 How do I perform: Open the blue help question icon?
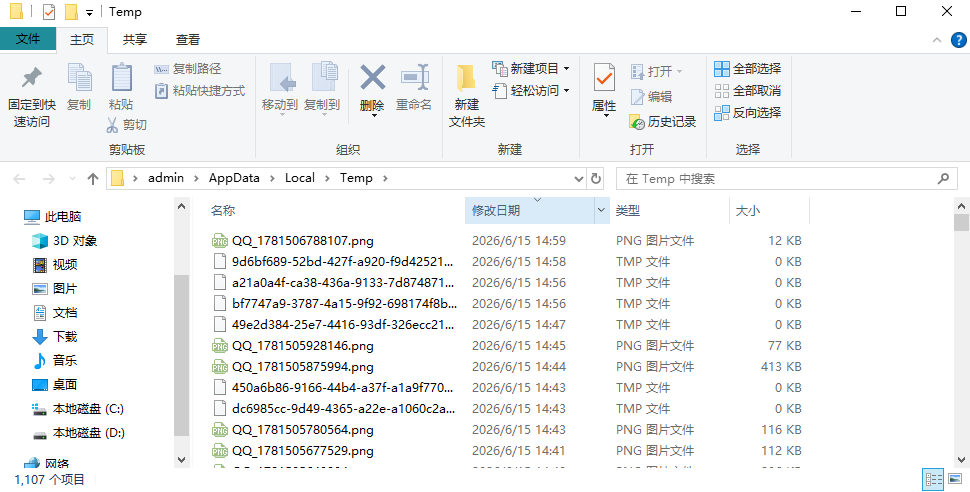tap(958, 40)
